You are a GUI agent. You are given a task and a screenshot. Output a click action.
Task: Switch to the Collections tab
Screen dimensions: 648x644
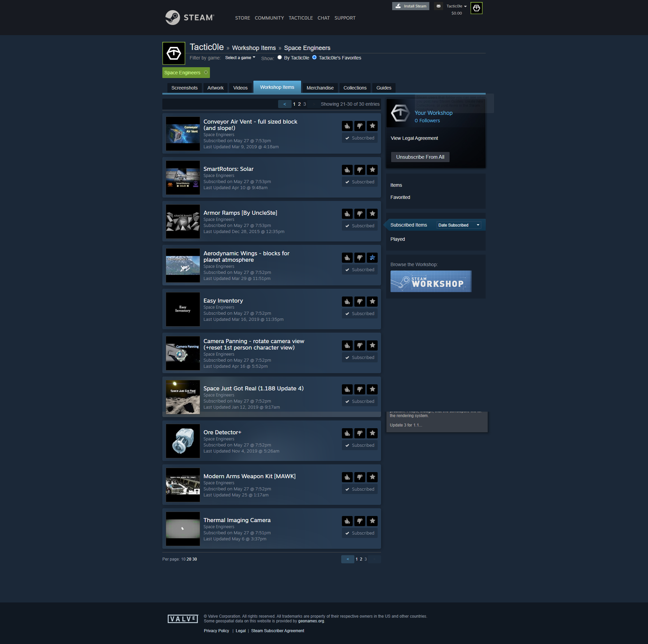[355, 88]
